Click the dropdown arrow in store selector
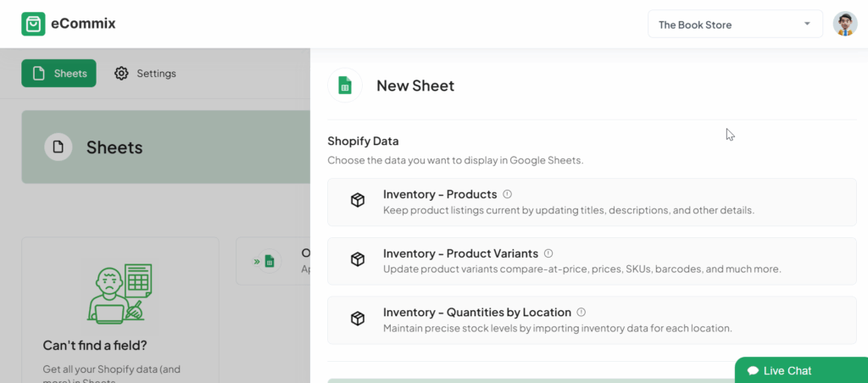 tap(807, 24)
